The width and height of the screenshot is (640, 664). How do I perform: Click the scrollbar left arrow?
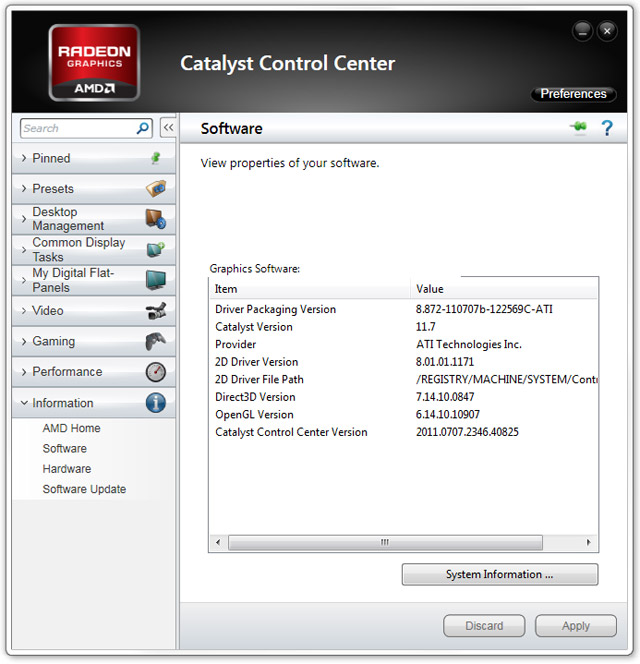218,542
